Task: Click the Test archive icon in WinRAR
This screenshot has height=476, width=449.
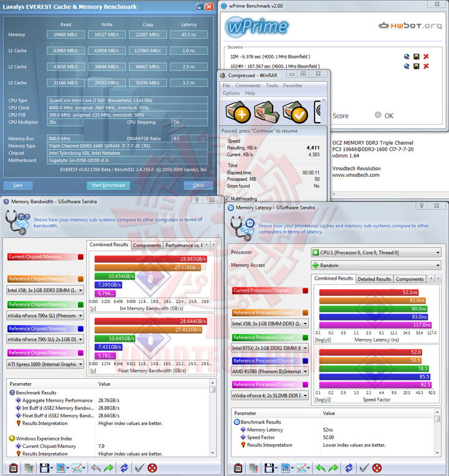Action: pos(295,112)
